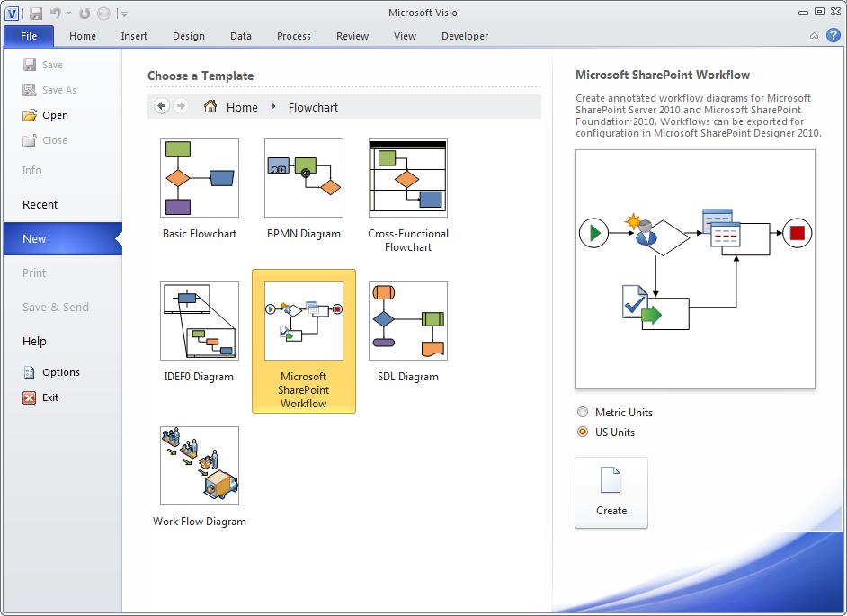Select the Cross-Functional Flowchart template thumbnail
This screenshot has height=616, width=847.
tap(408, 178)
